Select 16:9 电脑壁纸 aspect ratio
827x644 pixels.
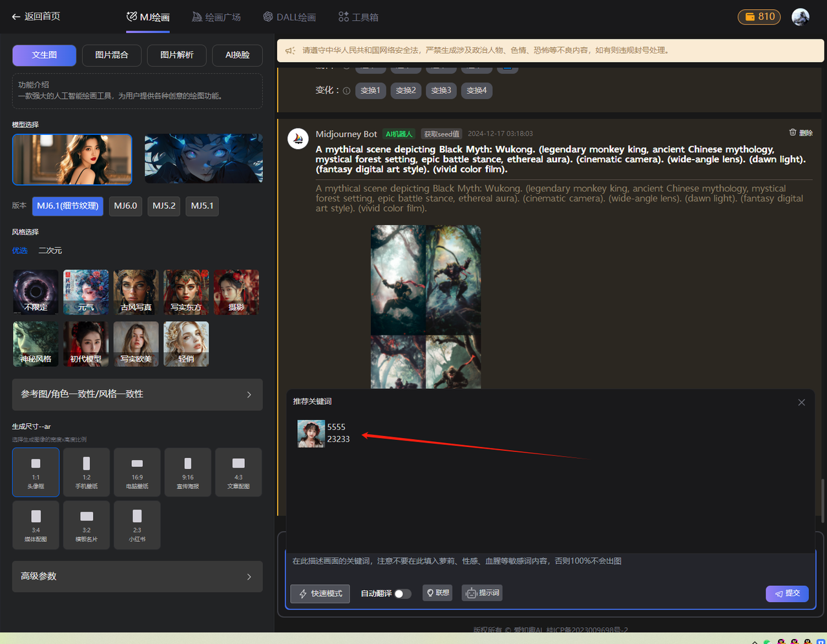coord(137,472)
